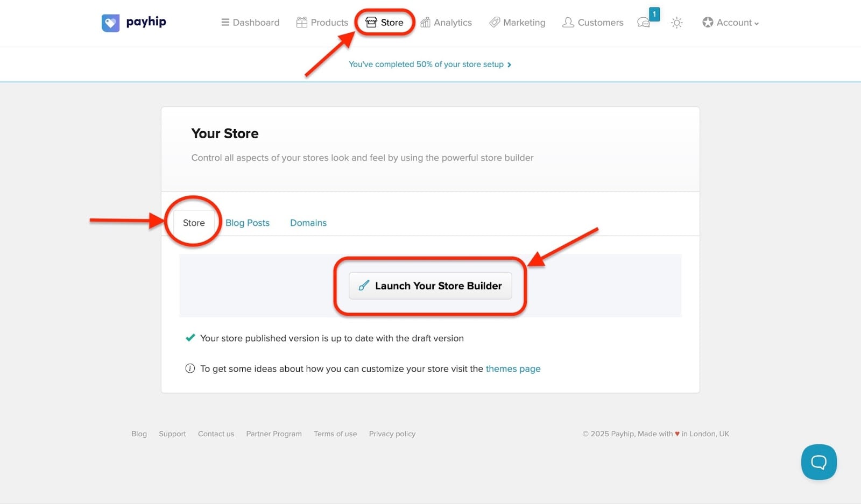Open the messages chat bubble icon
Image resolution: width=861 pixels, height=504 pixels.
[643, 23]
